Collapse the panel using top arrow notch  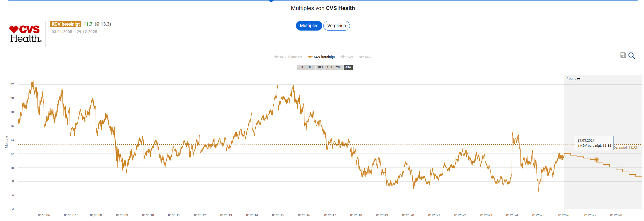click(x=271, y=1)
